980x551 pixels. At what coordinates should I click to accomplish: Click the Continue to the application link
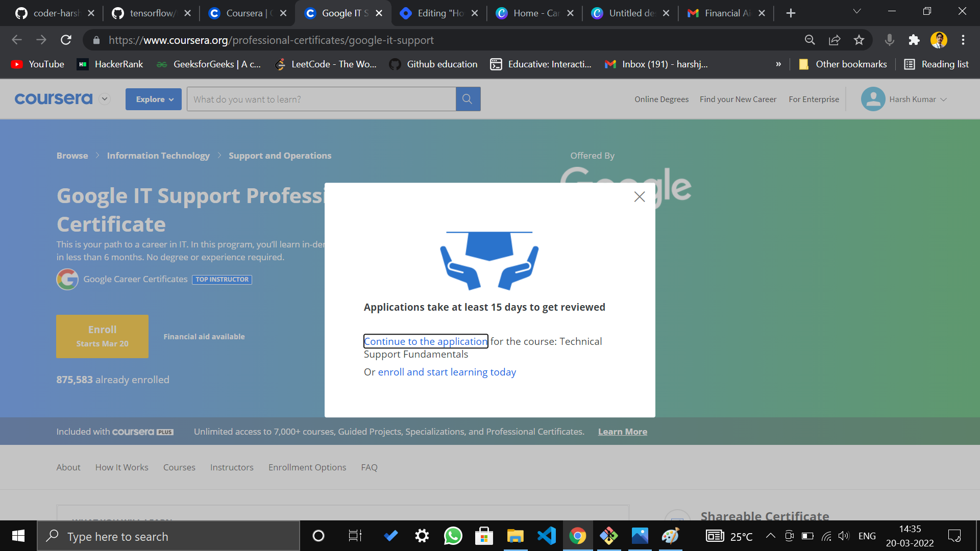click(x=426, y=341)
